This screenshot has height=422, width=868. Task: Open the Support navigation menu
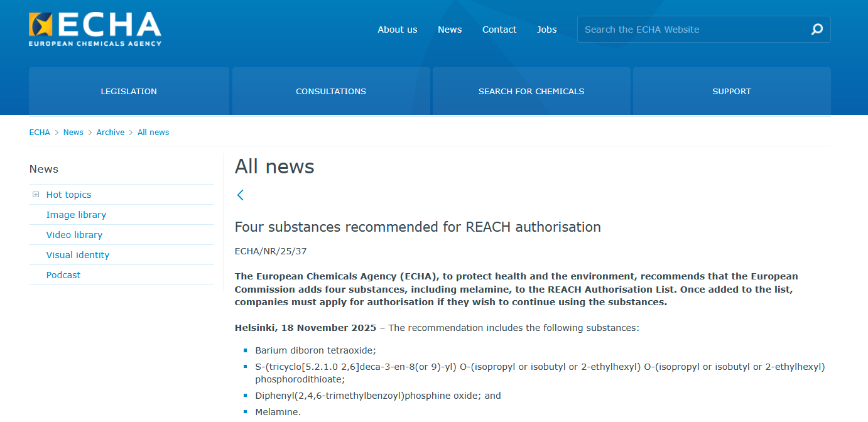coord(732,92)
